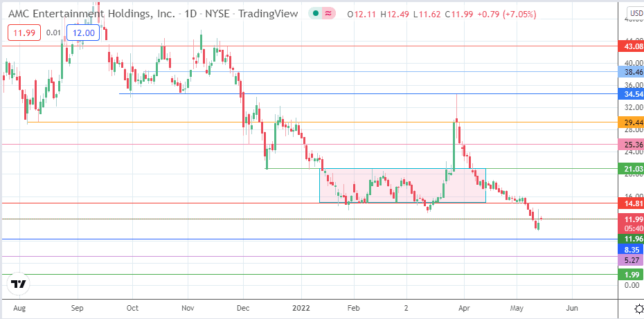
Task: Select the 14.81 red price label
Action: 631,203
